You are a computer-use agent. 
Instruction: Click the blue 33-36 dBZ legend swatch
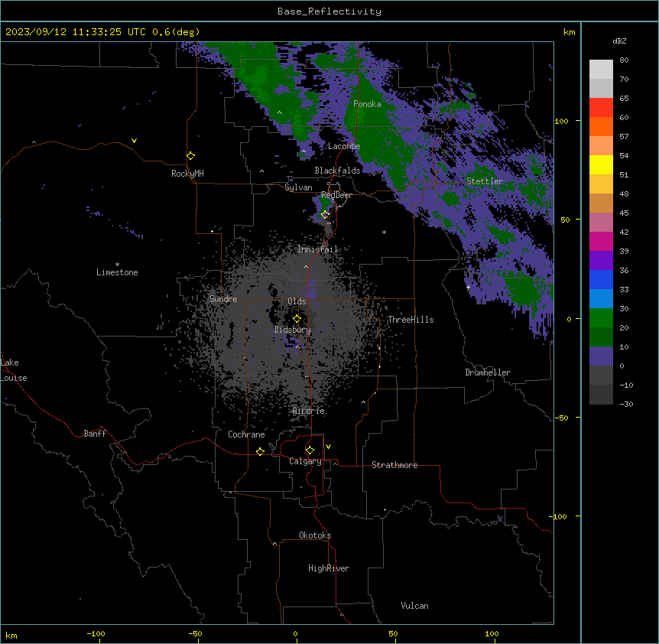pos(601,280)
